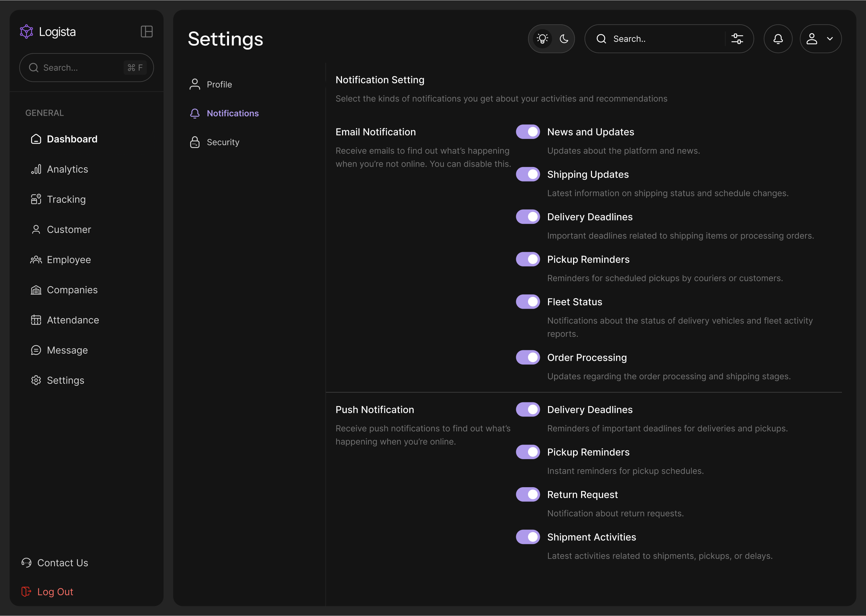Click the header search magnifier icon
Viewport: 866px width, 616px height.
(x=601, y=39)
